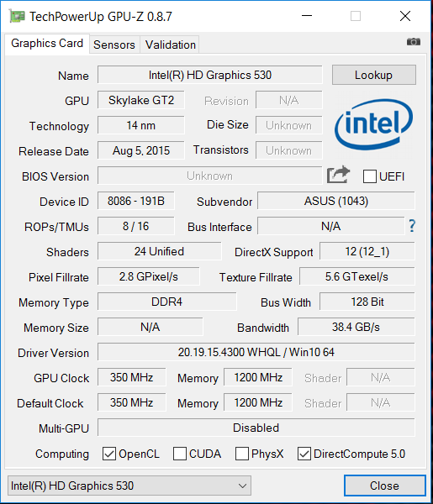
Task: Click the camera screenshot icon
Action: coord(414,42)
